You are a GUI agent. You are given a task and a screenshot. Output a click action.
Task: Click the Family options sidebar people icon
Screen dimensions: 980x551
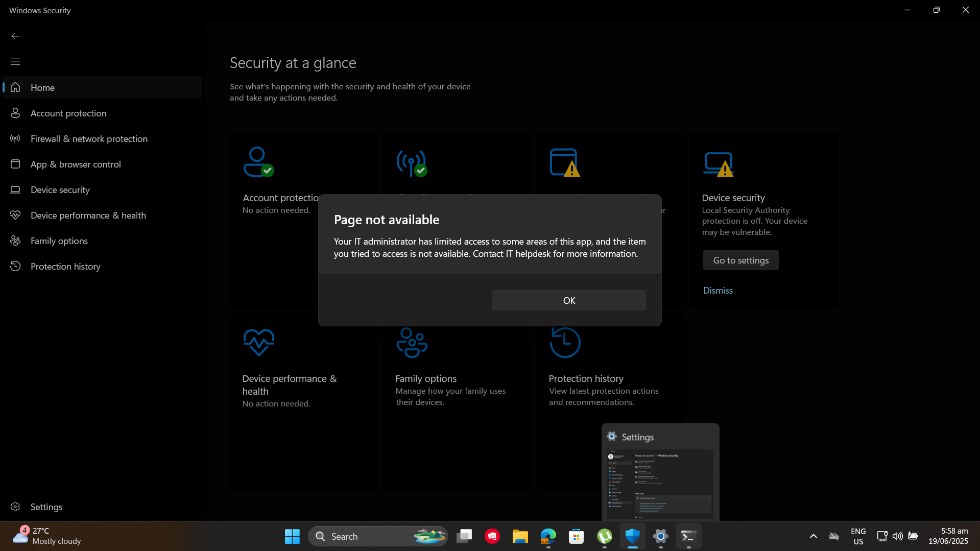15,241
